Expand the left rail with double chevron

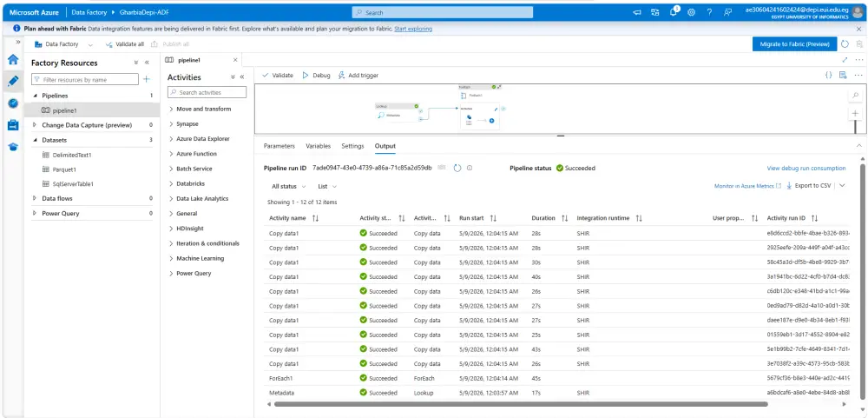(17, 42)
